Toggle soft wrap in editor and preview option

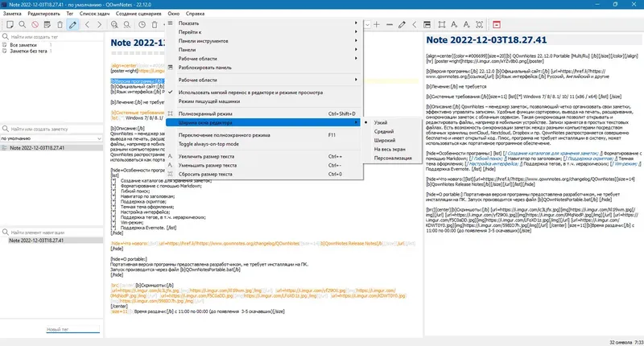pyautogui.click(x=263, y=93)
